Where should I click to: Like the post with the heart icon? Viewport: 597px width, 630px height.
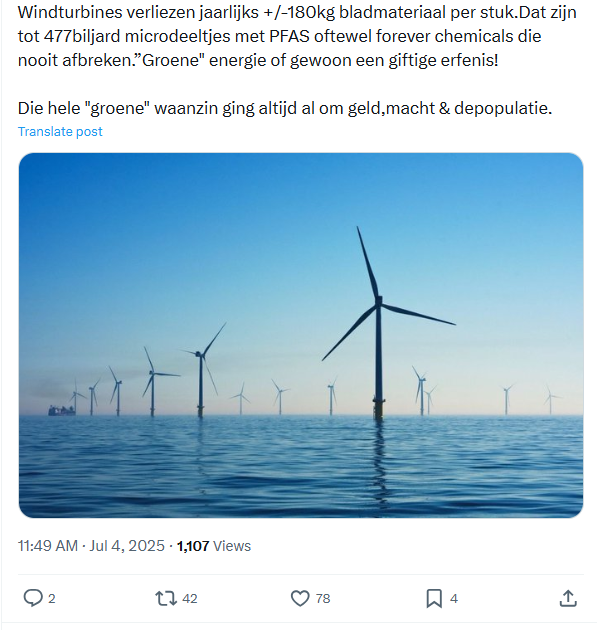click(300, 598)
